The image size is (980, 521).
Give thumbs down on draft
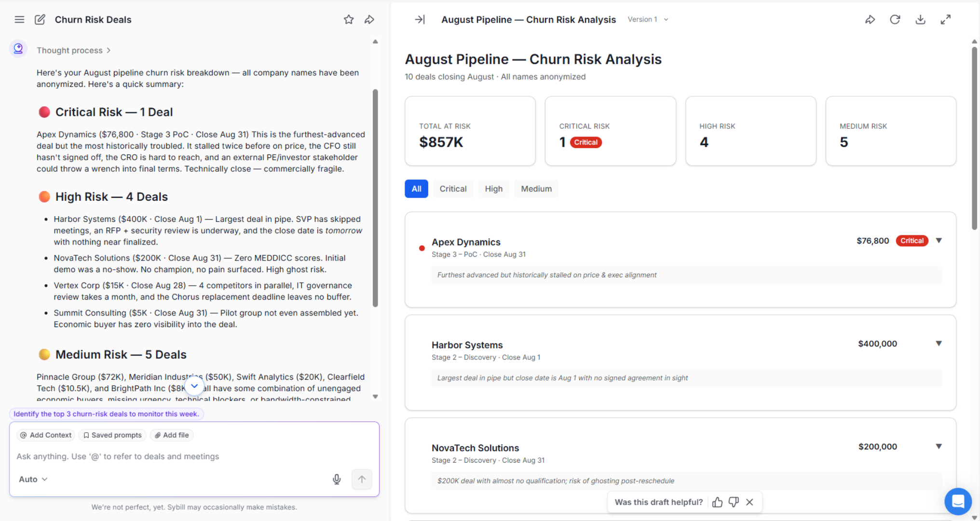click(734, 502)
